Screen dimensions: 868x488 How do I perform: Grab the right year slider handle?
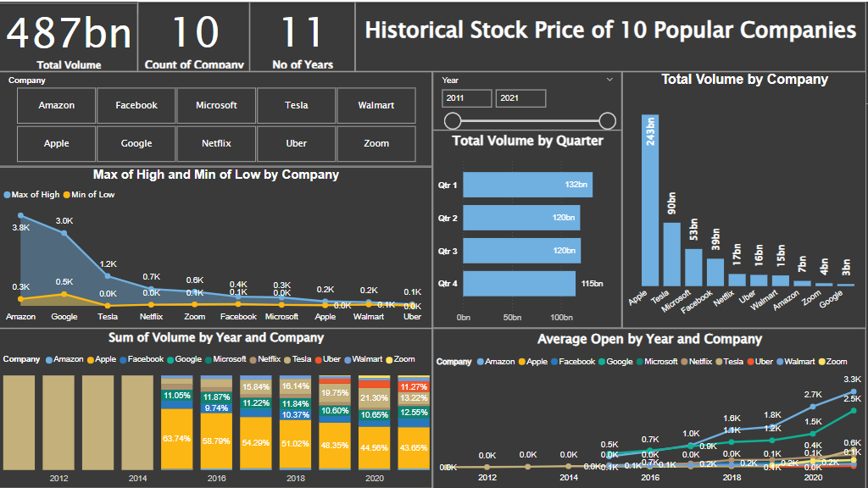(x=607, y=120)
